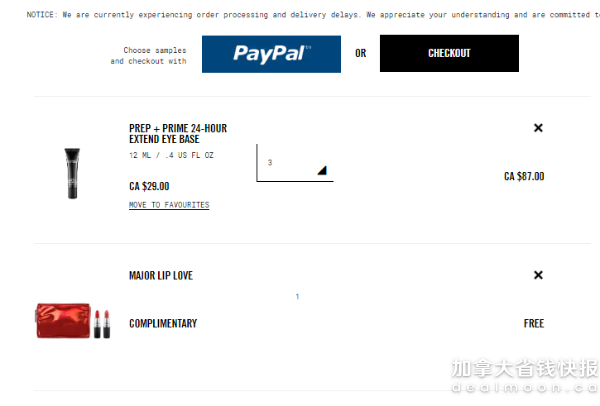Click the mini lipsticks picture beside red bag
This screenshot has height=406, width=600.
pos(102,324)
